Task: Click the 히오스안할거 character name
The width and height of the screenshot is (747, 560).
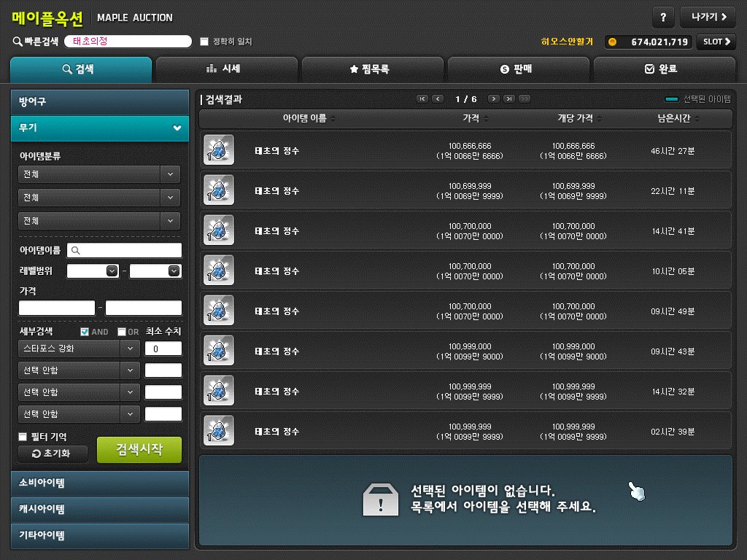Action: (567, 42)
